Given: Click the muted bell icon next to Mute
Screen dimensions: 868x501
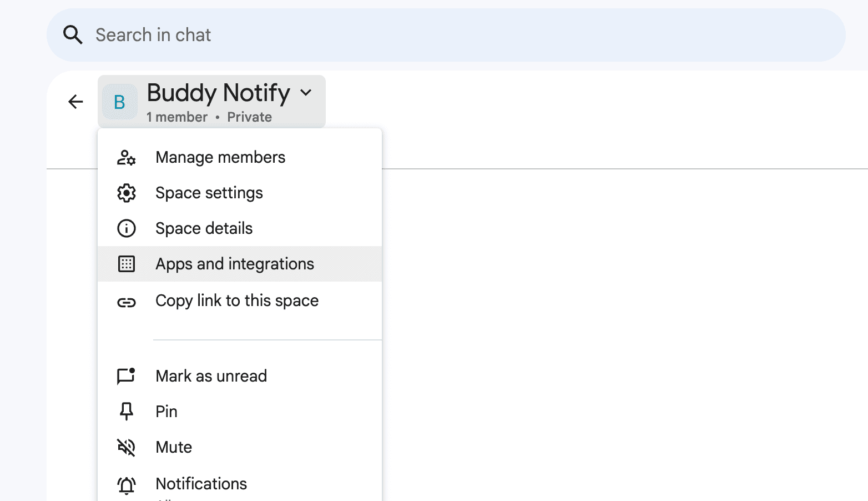Looking at the screenshot, I should (x=127, y=447).
